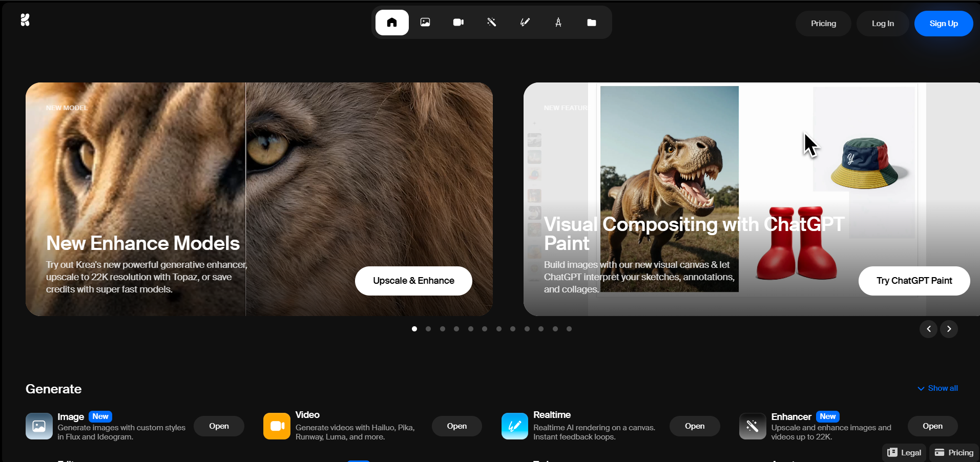Open Pricing page from top bar
Image resolution: width=980 pixels, height=462 pixels.
pos(823,24)
